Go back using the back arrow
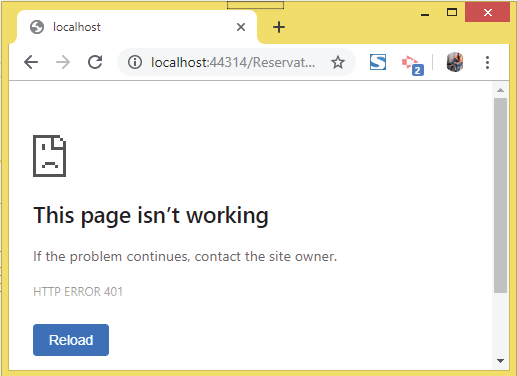517x376 pixels. [31, 62]
